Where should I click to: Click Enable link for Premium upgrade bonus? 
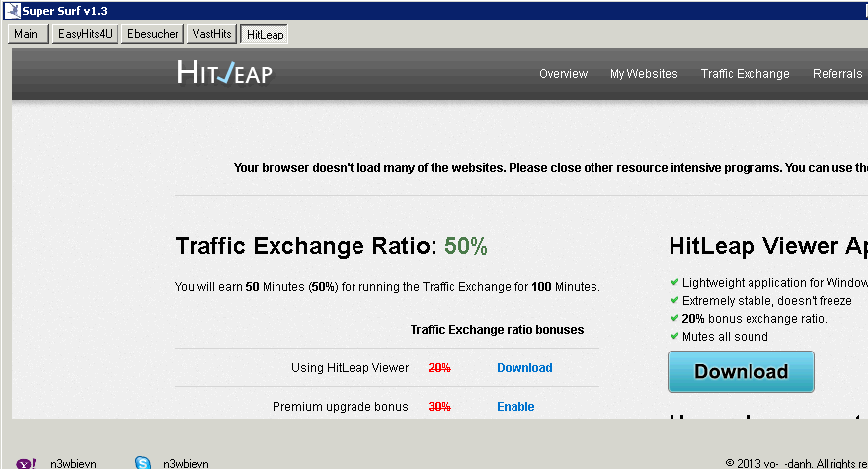(515, 407)
